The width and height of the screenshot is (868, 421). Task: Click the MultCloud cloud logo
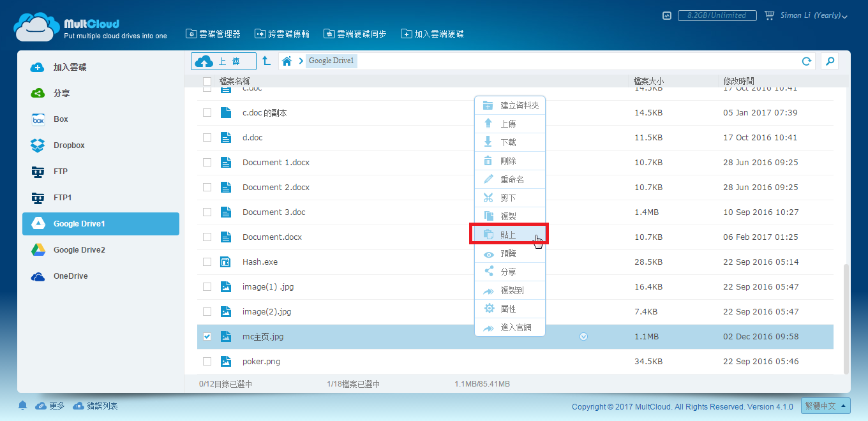pyautogui.click(x=37, y=27)
